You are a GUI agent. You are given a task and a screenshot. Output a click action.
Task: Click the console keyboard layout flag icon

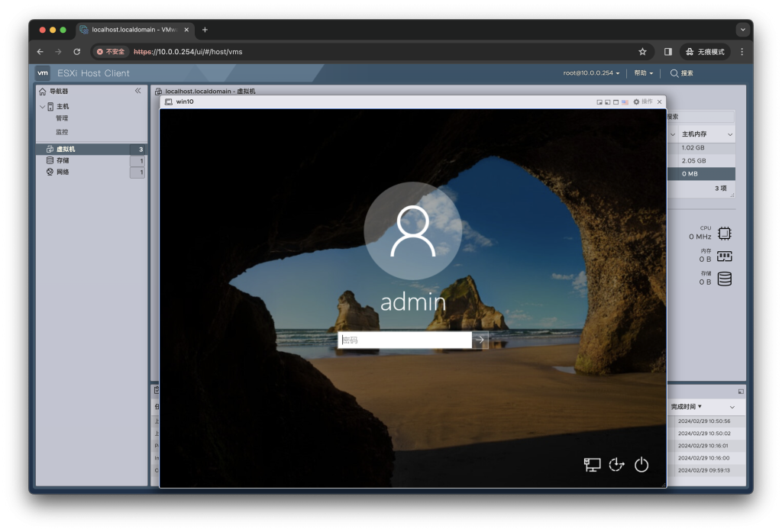coord(625,102)
